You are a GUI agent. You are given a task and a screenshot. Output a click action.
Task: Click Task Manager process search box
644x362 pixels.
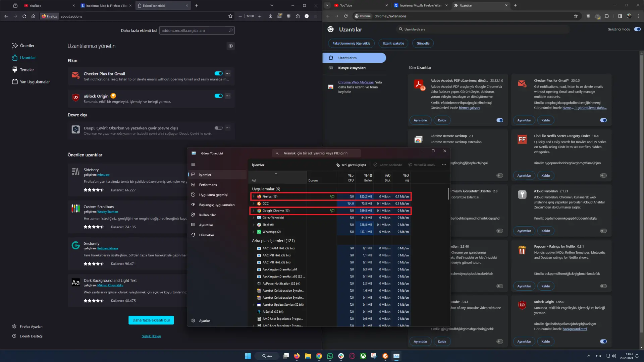coord(317,153)
